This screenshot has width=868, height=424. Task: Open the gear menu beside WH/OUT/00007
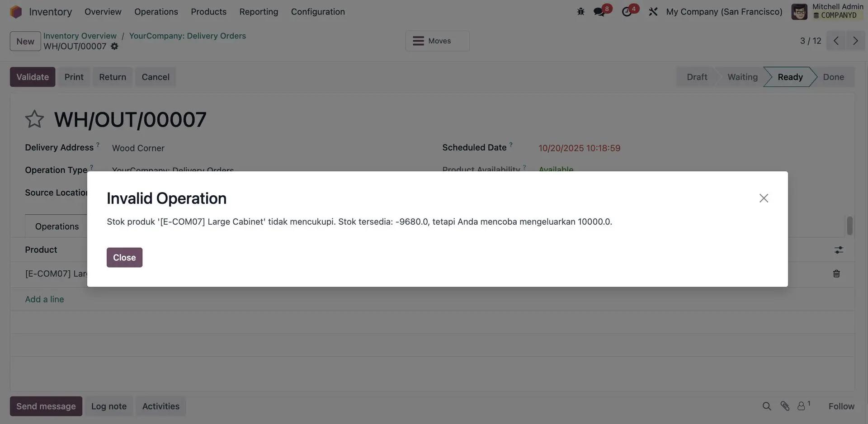114,47
